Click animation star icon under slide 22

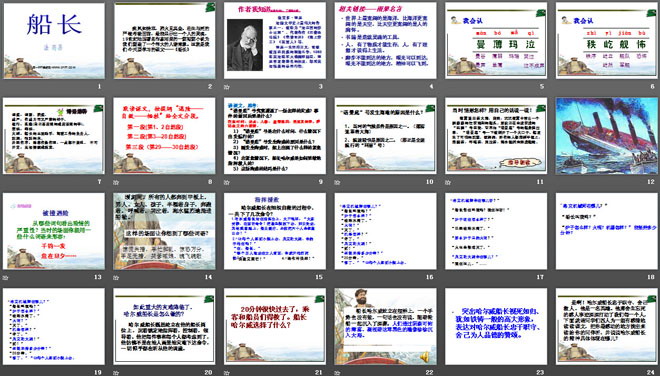338,373
